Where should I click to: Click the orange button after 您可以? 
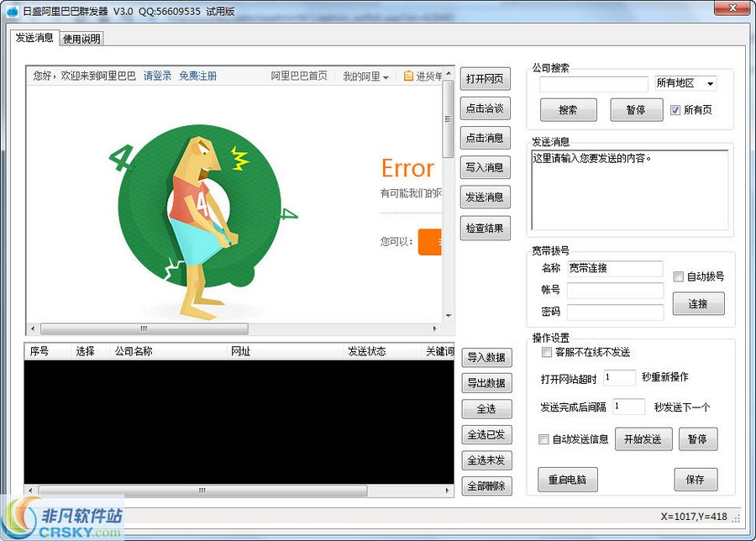tap(430, 242)
